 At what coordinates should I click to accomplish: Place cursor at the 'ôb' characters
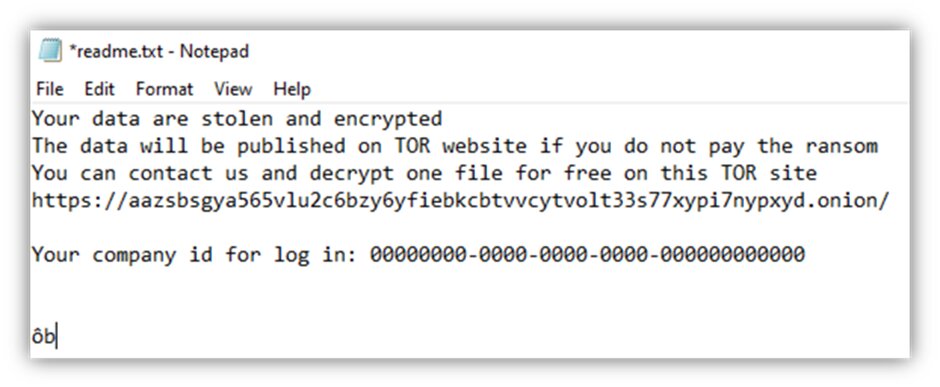(x=43, y=337)
